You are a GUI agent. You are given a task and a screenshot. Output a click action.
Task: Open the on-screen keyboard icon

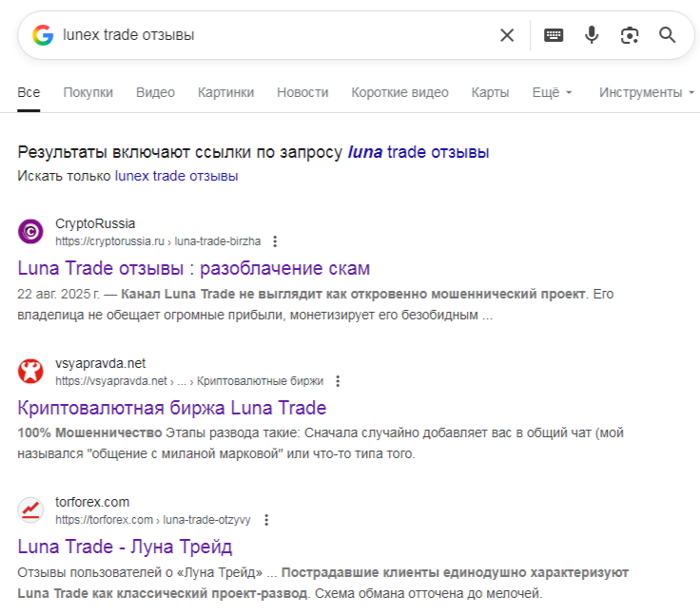pos(554,35)
